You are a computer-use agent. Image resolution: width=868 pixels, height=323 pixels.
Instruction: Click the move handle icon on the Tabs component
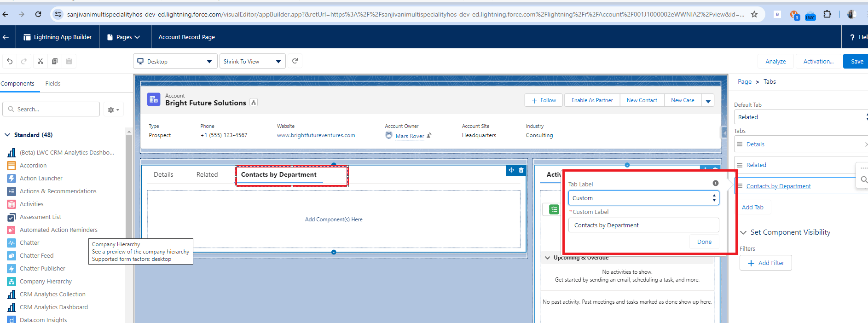511,170
